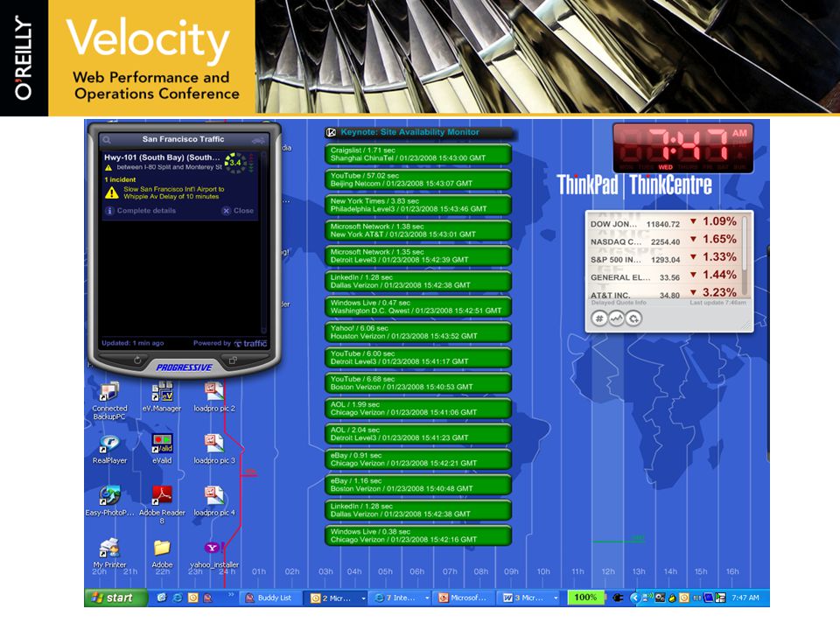840x630 pixels.
Task: Open the Adobe folder on desktop
Action: 162,553
